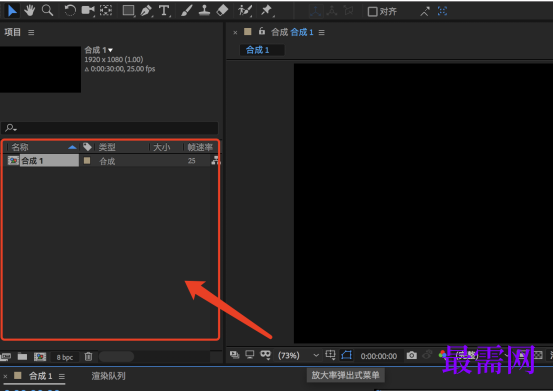
Task: Switch to the 渲染队列 tab
Action: tap(108, 376)
